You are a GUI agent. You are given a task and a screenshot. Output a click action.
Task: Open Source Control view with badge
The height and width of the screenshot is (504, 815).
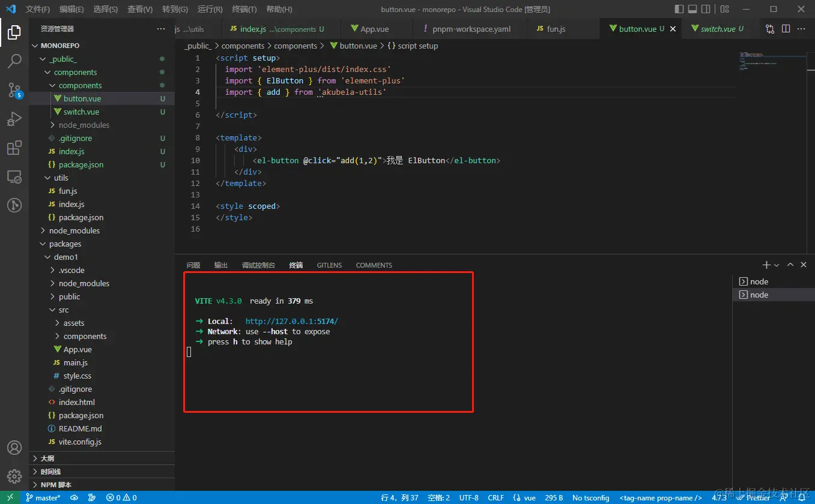tap(14, 90)
